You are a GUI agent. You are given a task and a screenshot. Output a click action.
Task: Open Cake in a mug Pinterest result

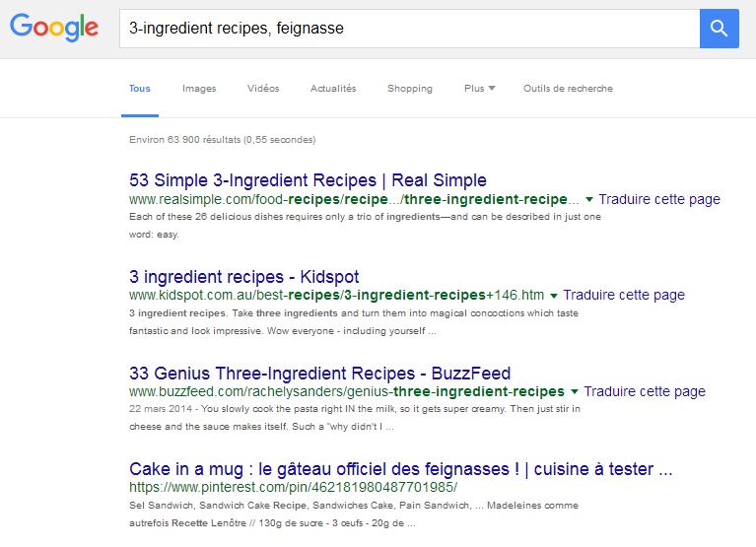400,469
